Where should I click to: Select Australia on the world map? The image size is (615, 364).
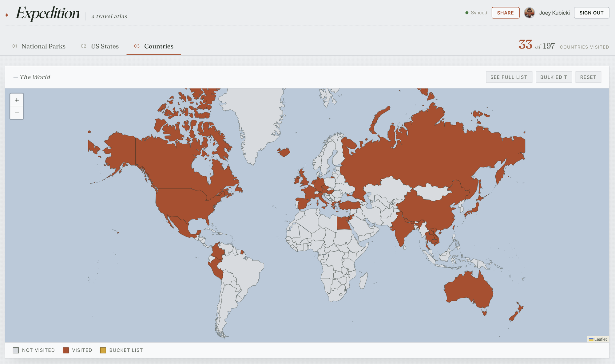pos(469,290)
